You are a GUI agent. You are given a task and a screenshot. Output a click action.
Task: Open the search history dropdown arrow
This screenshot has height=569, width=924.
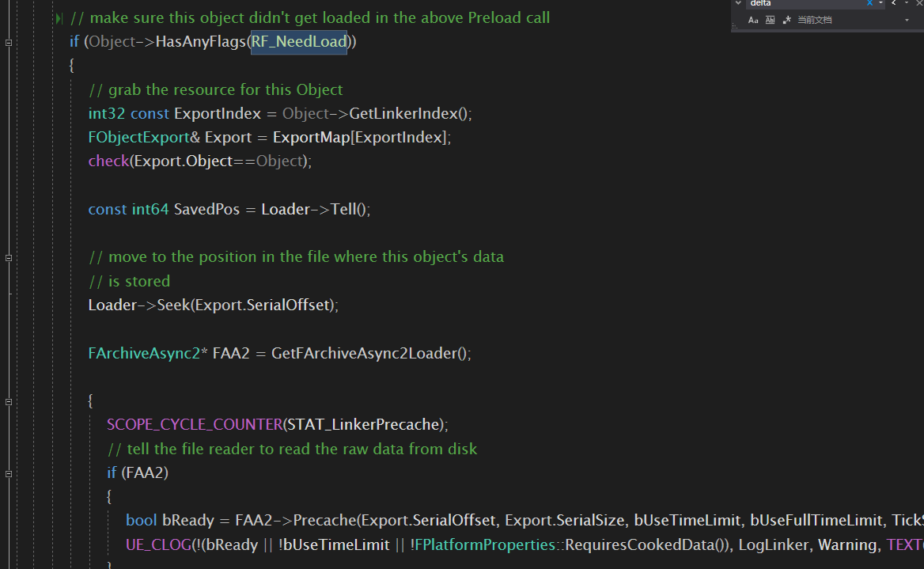(x=881, y=3)
